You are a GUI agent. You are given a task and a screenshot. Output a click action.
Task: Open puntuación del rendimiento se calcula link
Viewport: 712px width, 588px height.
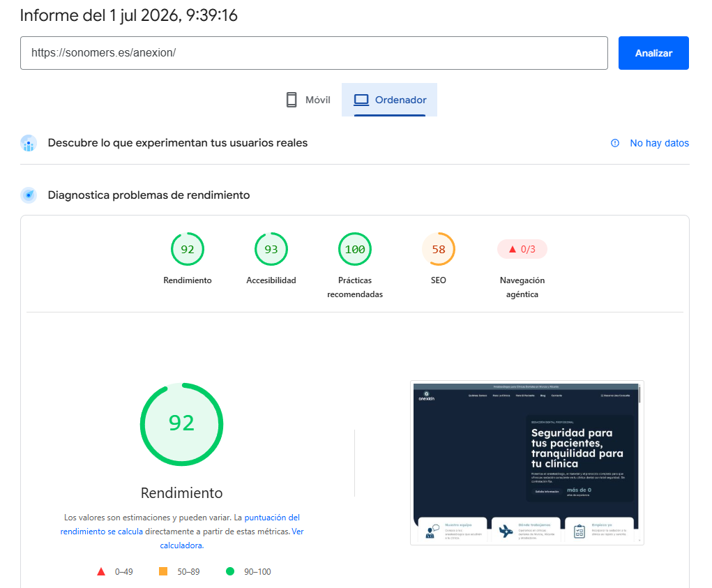[180, 525]
